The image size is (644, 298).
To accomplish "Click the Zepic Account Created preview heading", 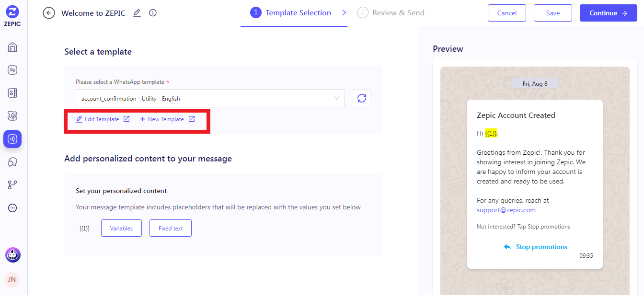I will point(516,115).
